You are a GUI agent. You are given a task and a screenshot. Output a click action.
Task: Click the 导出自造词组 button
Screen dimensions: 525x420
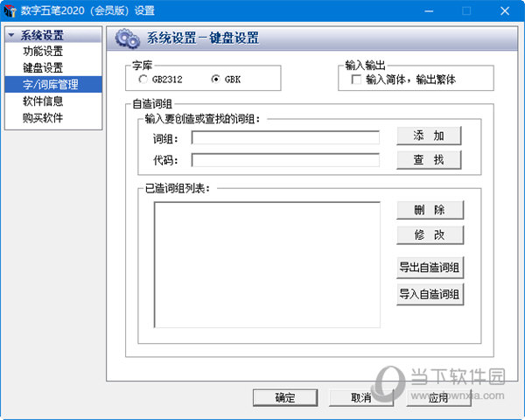[430, 267]
